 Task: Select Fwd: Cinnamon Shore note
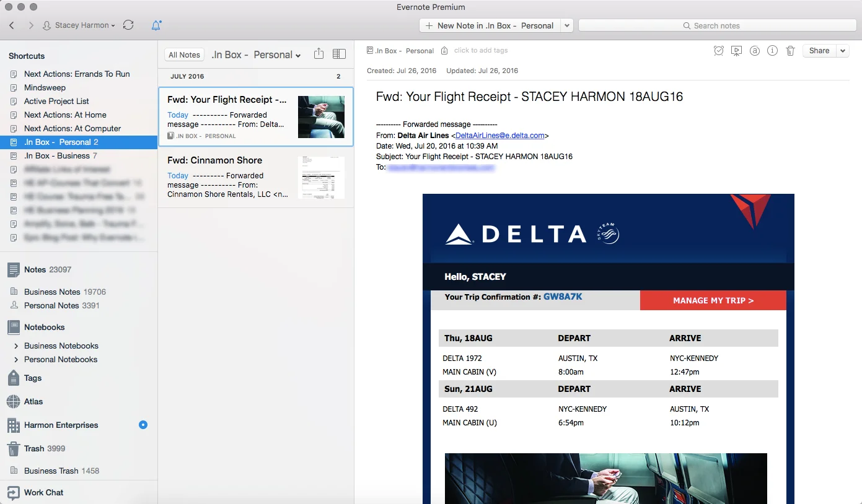coord(256,177)
